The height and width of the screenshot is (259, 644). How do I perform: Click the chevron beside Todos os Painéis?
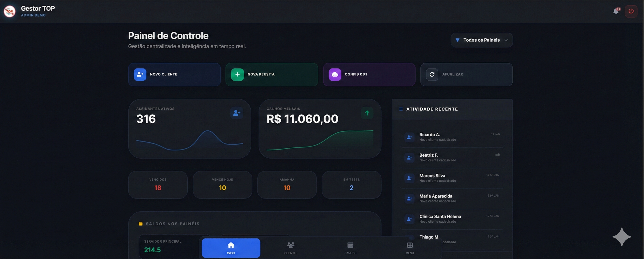click(x=506, y=40)
